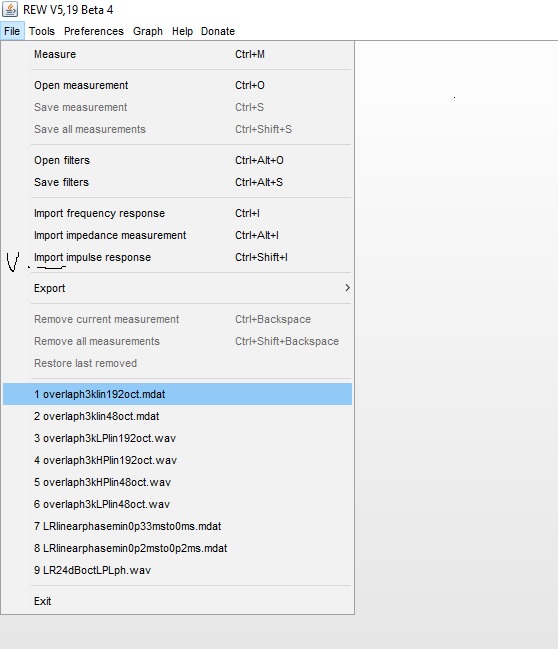Select Import frequency response
Image resolution: width=558 pixels, height=649 pixels.
click(177, 213)
